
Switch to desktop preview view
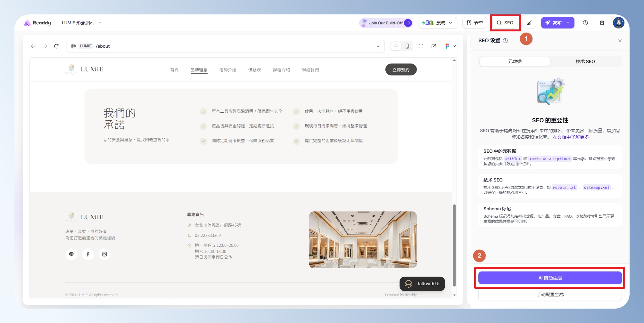396,46
